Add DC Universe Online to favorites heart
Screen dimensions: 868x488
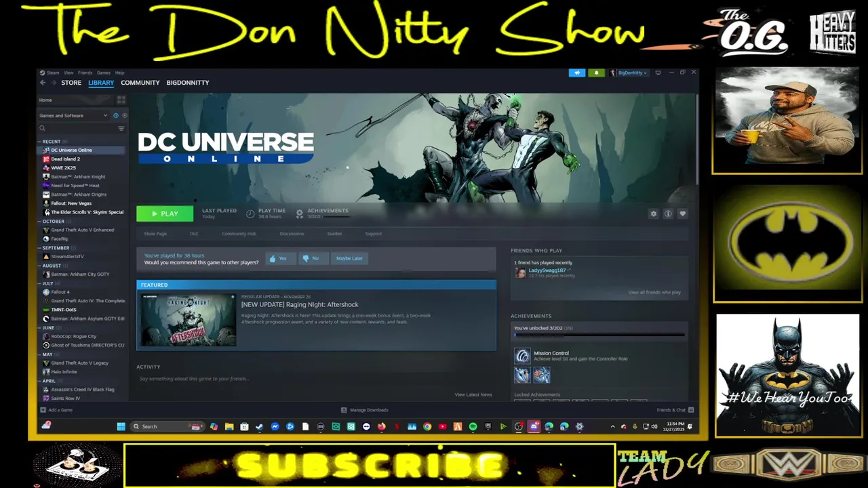(682, 213)
